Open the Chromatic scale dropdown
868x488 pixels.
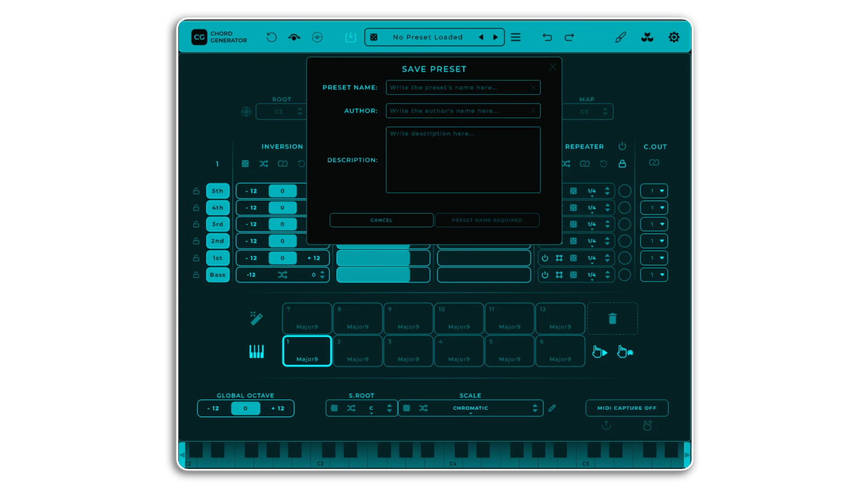[471, 408]
